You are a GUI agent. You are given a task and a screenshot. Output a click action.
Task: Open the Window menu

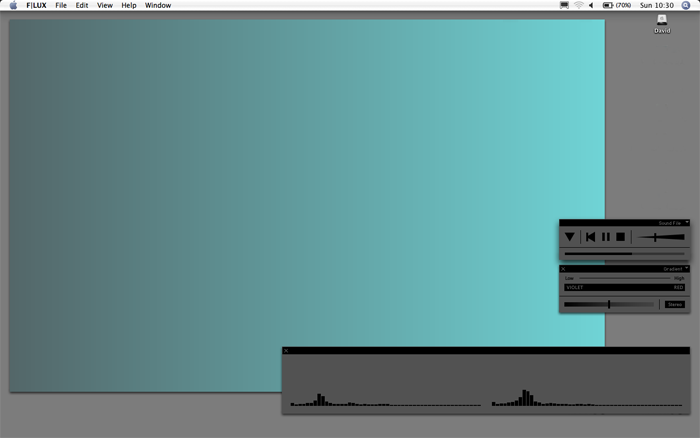(158, 5)
